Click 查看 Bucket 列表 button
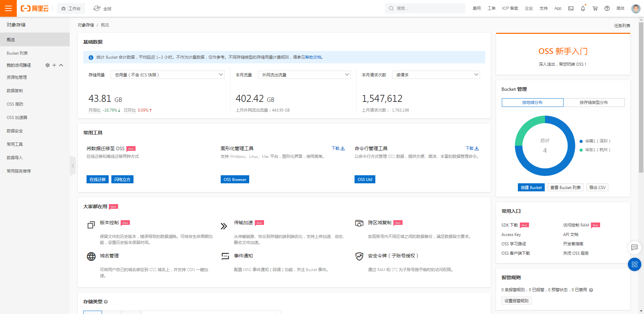This screenshot has height=314, width=644. pos(566,187)
